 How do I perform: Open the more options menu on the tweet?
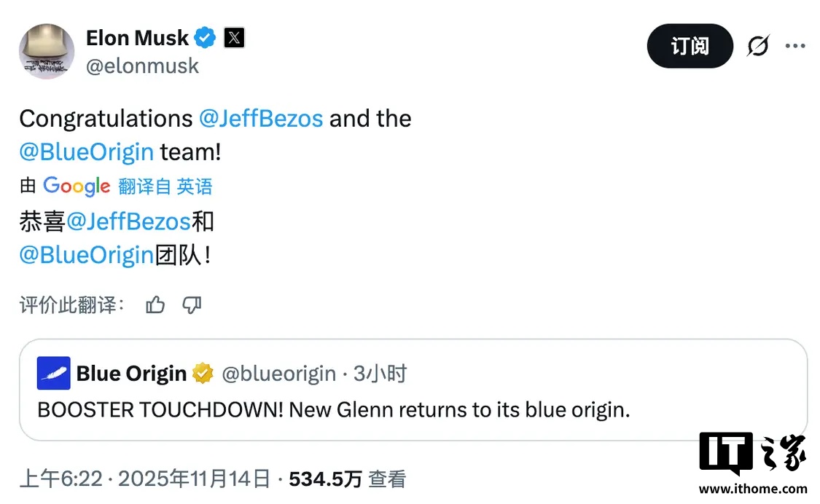(796, 45)
